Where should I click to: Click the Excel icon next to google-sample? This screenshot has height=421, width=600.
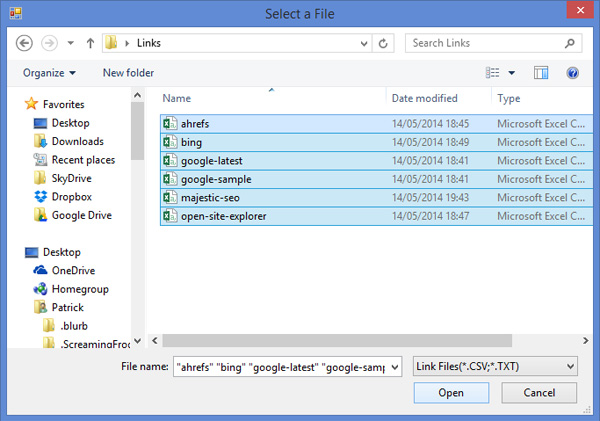(170, 179)
